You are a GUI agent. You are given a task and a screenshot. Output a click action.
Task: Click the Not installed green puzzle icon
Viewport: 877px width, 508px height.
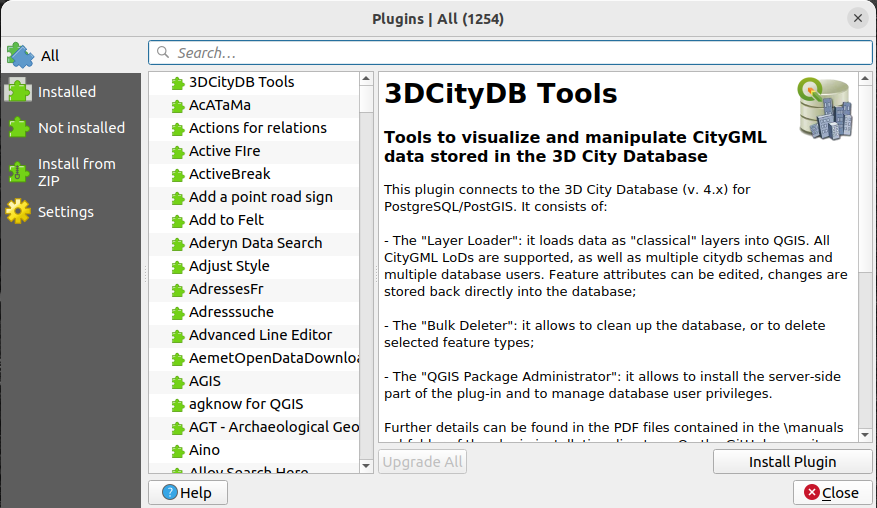(19, 127)
